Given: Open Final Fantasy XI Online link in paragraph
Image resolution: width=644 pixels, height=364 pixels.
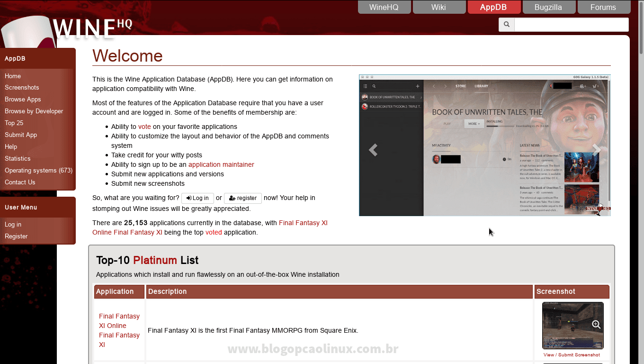Looking at the screenshot, I should pos(210,227).
